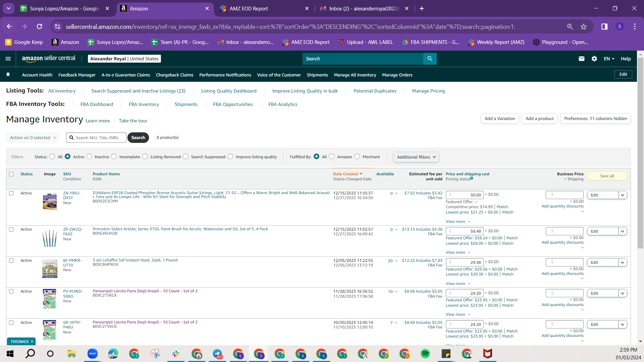
Task: Toggle the browser side panel icon
Action: click(604, 26)
